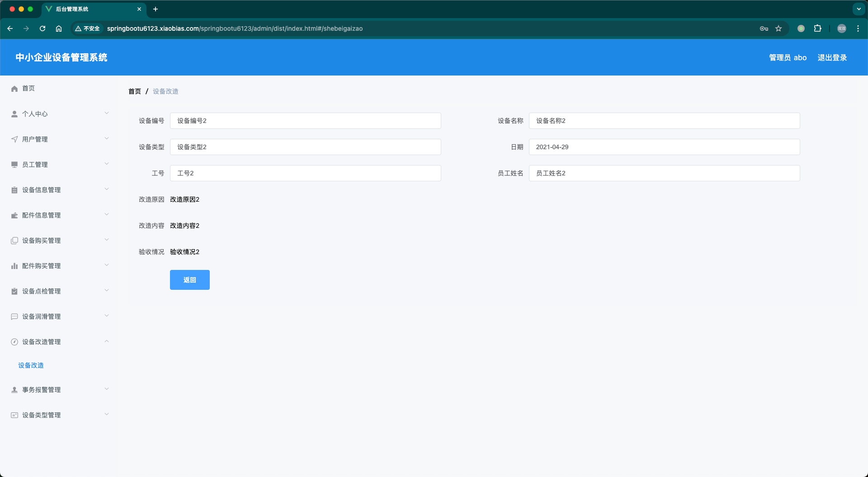The height and width of the screenshot is (477, 868).
Task: Open the 设备信息管理 sidebar menu
Action: [59, 190]
